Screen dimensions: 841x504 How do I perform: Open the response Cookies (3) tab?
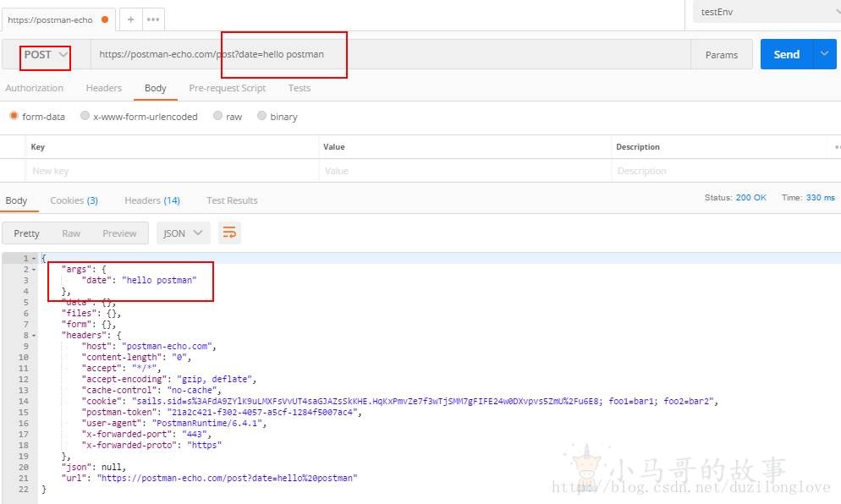74,200
